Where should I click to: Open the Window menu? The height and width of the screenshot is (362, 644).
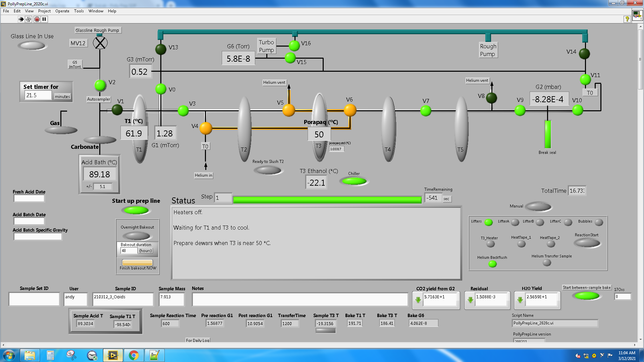coord(96,11)
